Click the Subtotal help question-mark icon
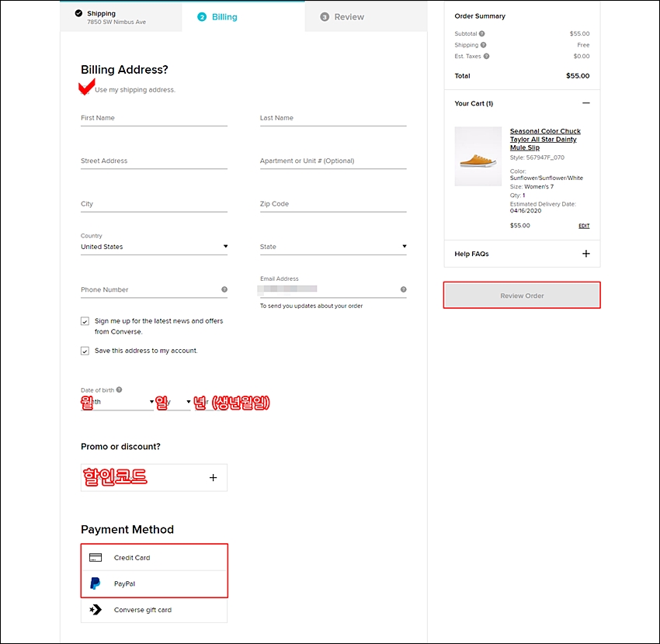This screenshot has height=644, width=660. pos(481,33)
